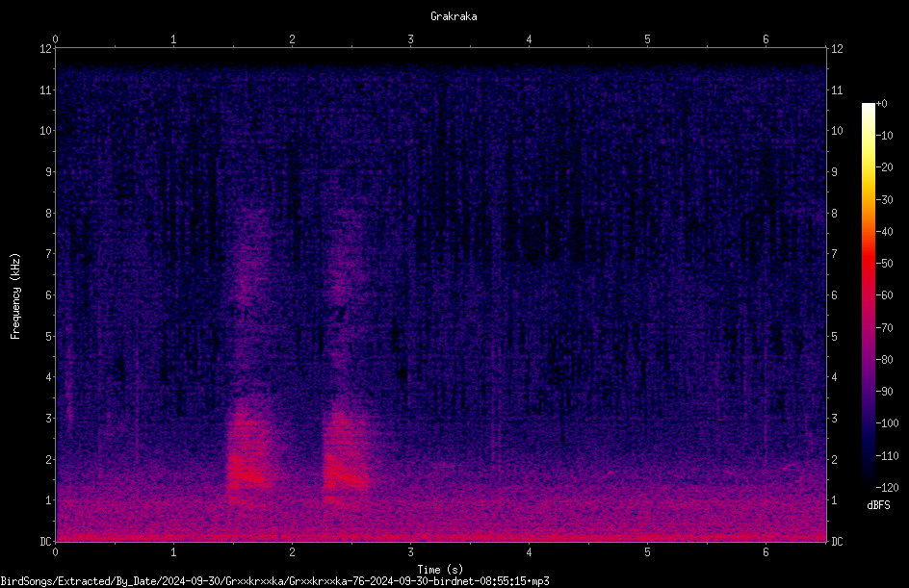Click the 6 second tick on top axis
The image size is (909, 588).
766,39
